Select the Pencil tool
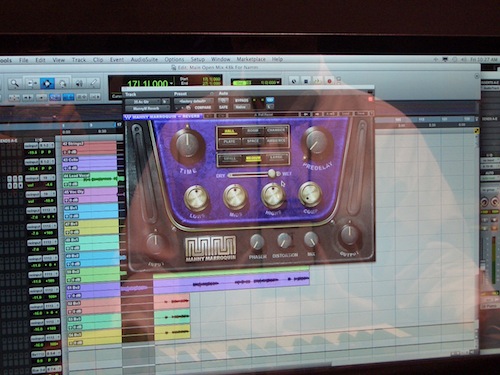The height and width of the screenshot is (375, 500). click(x=94, y=83)
